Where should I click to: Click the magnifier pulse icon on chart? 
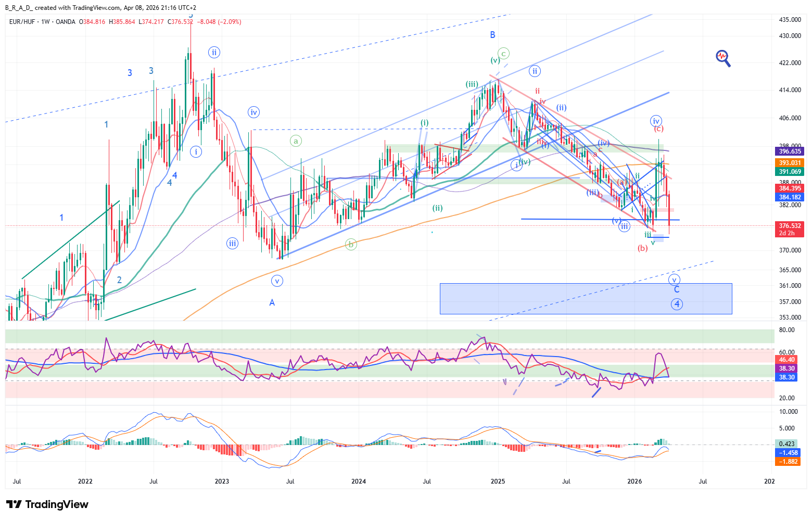pos(723,58)
